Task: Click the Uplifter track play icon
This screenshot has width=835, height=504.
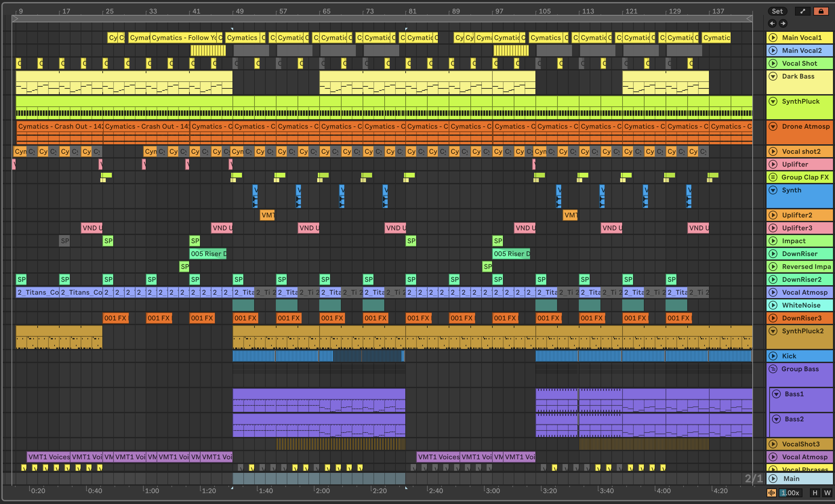Action: click(773, 164)
